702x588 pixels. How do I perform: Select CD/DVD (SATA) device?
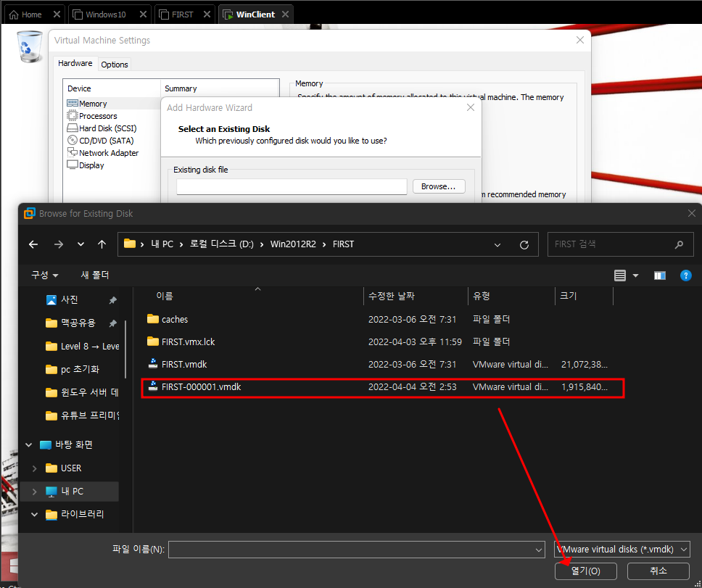click(x=100, y=141)
